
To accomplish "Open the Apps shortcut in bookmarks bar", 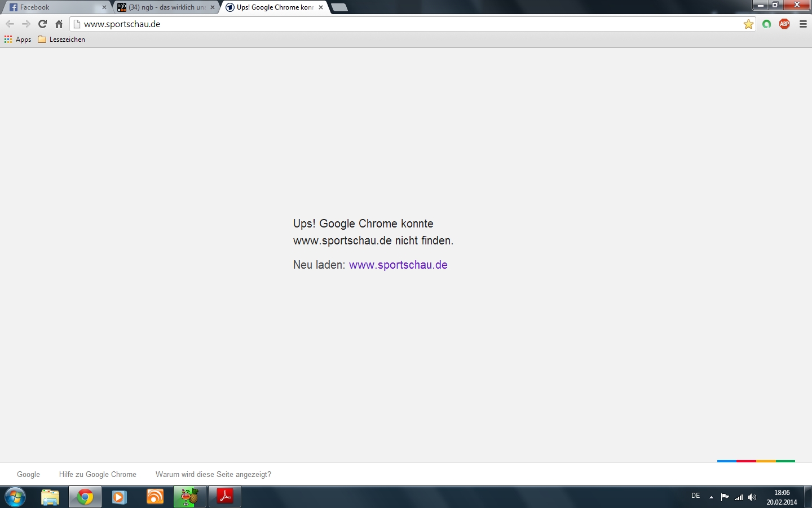I will click(x=17, y=40).
